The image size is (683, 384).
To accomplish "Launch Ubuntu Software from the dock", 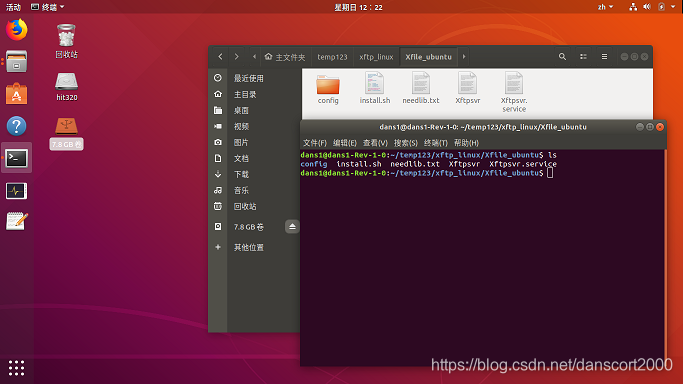I will click(17, 94).
